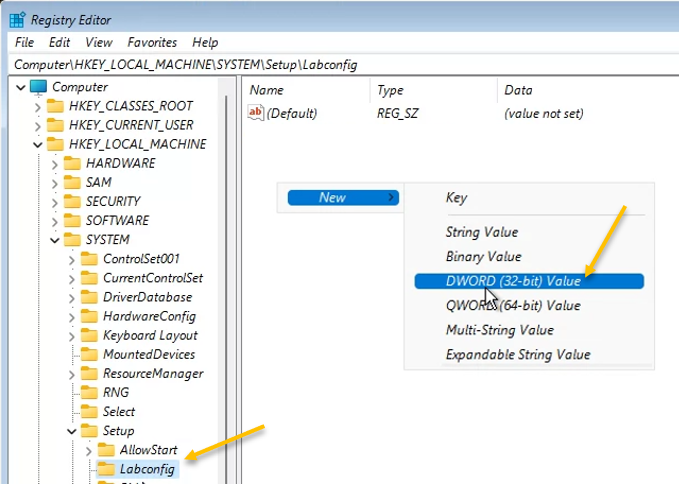
Task: Expand the Keyboard Layout chevron
Action: [x=71, y=336]
